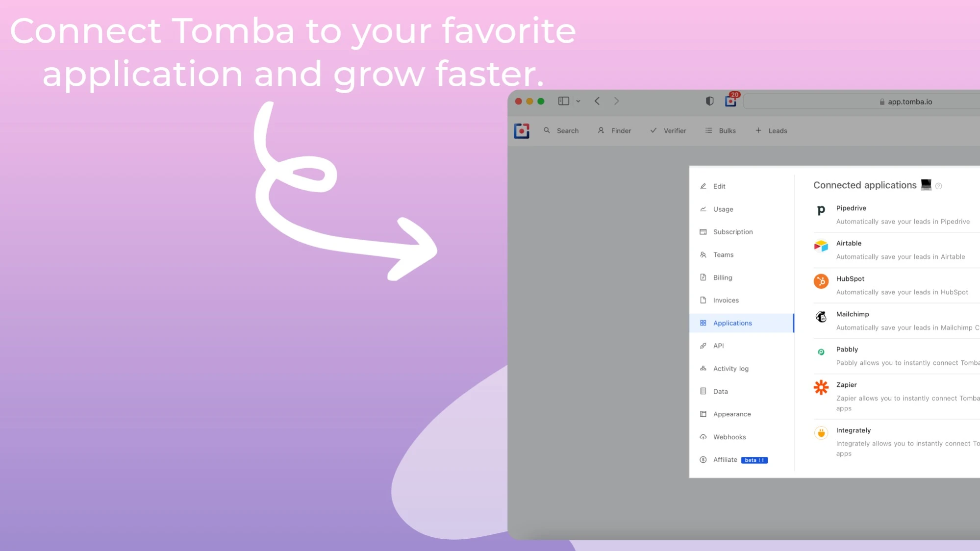Click the Billing menu item
980x551 pixels.
click(x=722, y=277)
